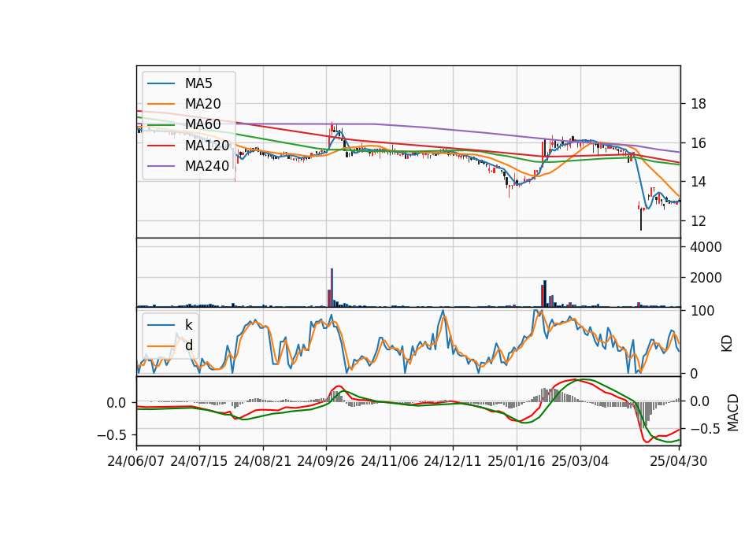Screen dimensions: 756x543
Task: Click the blue MA5 legend line sample
Action: pyautogui.click(x=161, y=83)
